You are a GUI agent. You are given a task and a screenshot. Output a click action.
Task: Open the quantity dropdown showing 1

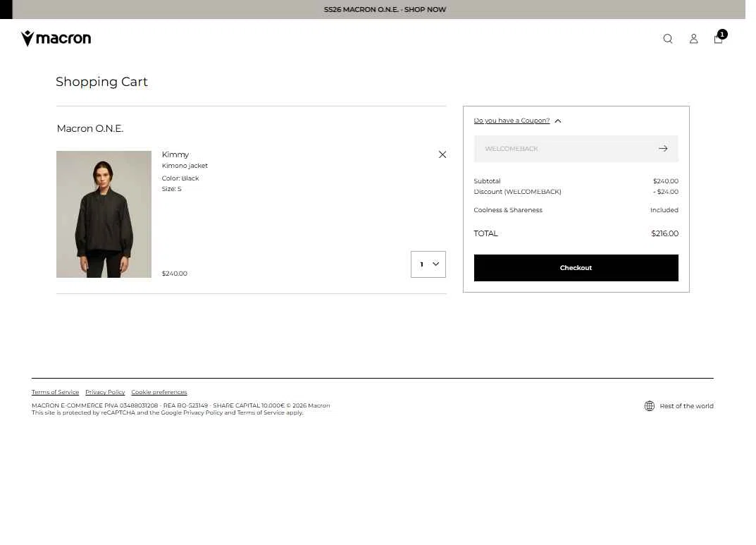(x=428, y=264)
